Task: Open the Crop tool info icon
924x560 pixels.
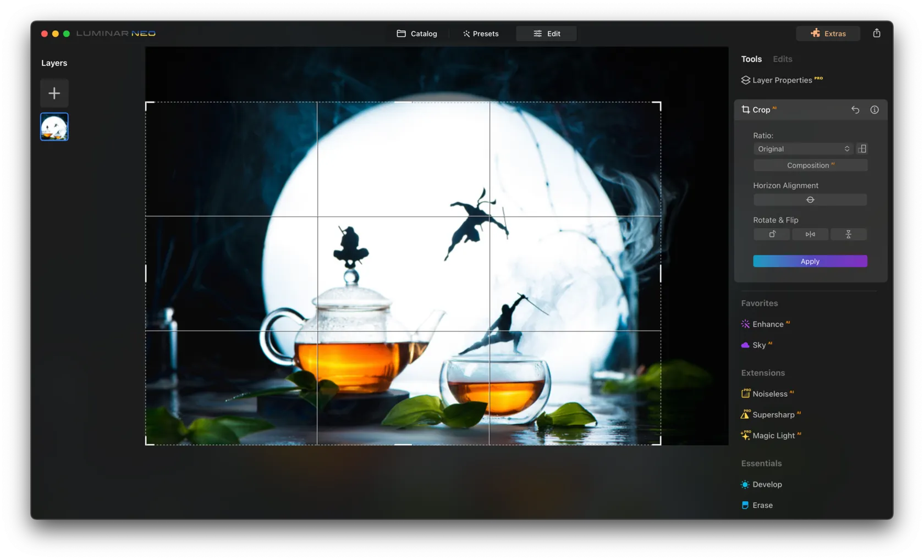Action: click(x=875, y=110)
